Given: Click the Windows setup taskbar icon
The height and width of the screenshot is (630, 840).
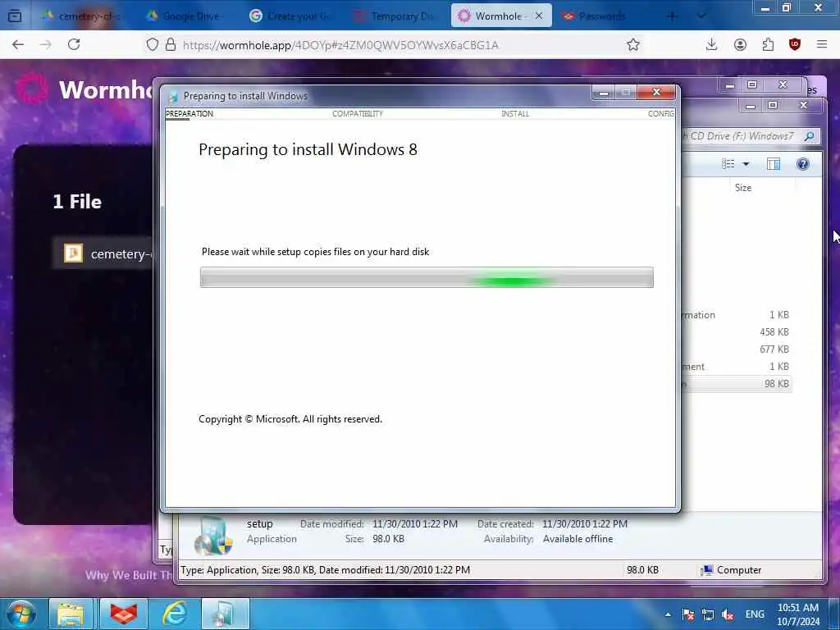Looking at the screenshot, I should 225,614.
